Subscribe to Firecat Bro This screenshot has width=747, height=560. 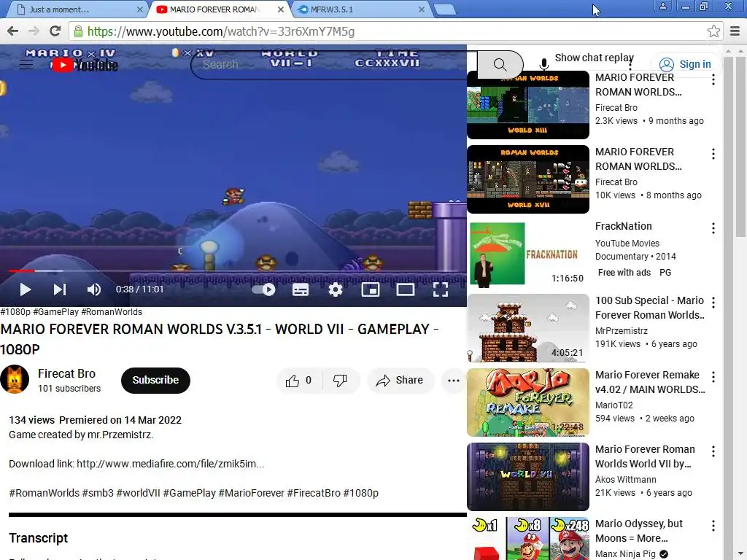tap(155, 380)
